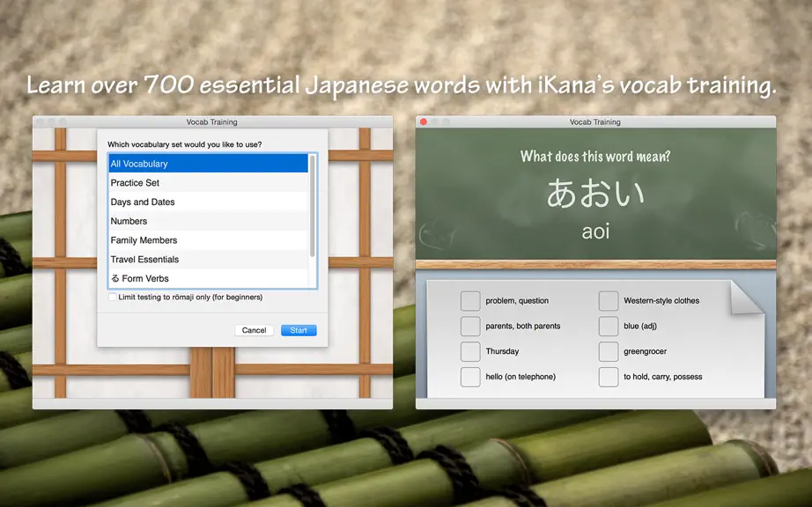Select Family Members vocabulary set
812x507 pixels.
click(208, 240)
